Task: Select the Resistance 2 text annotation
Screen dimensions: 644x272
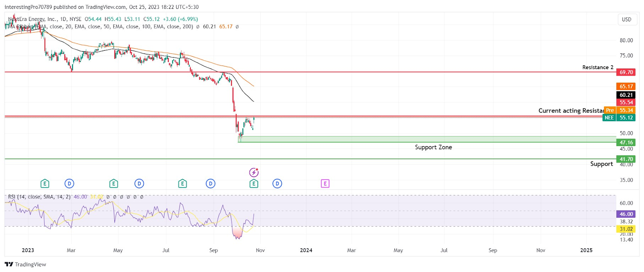Action: pos(598,67)
